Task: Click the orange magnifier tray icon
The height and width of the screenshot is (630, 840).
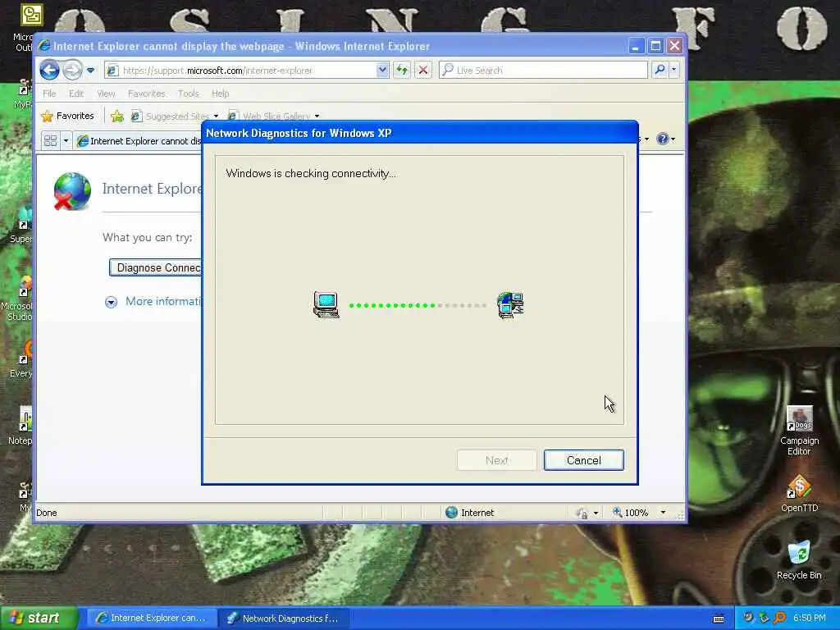Action: point(779,618)
